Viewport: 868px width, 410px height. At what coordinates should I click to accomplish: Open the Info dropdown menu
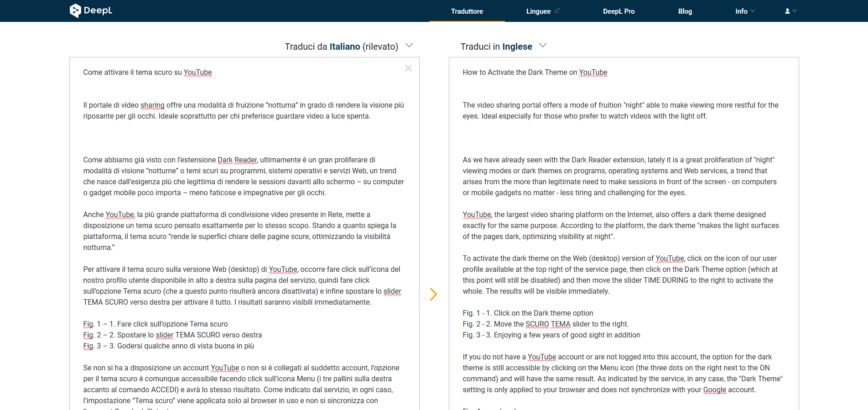pyautogui.click(x=744, y=11)
